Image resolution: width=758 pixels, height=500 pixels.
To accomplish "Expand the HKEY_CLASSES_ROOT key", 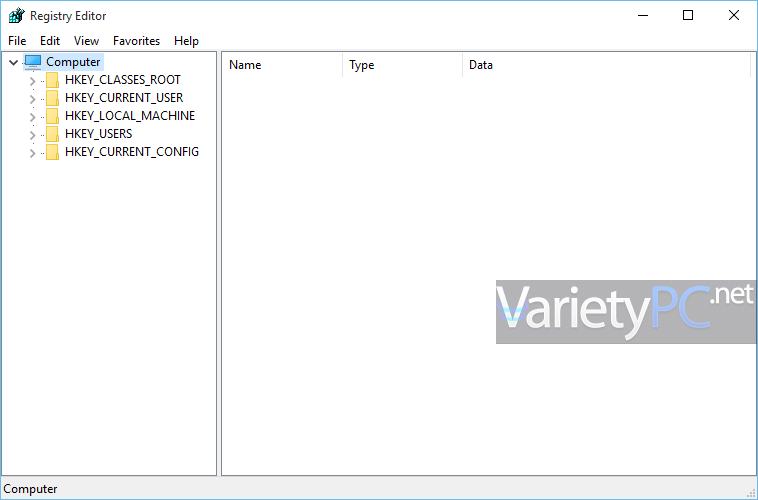I will (32, 81).
